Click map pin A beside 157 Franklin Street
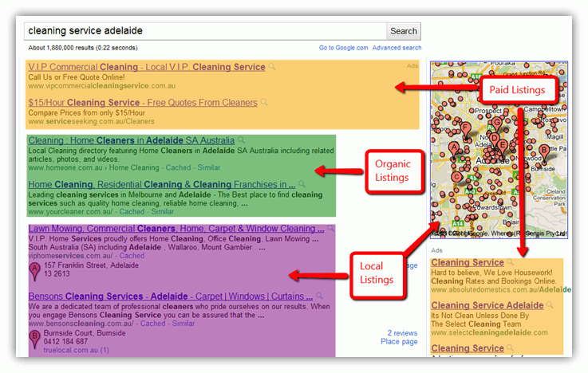Screen dimensions: 588x373 pos(34,271)
